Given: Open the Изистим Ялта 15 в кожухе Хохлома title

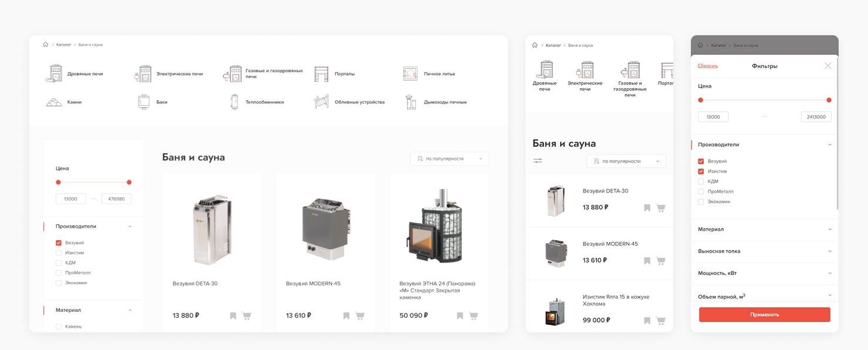Looking at the screenshot, I should click(x=616, y=301).
